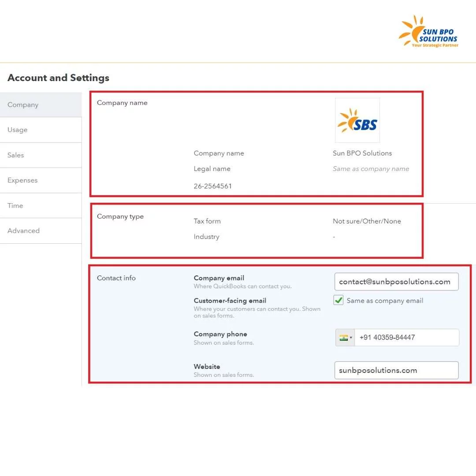The image size is (476, 476).
Task: Click the Tax form label
Action: tap(207, 221)
